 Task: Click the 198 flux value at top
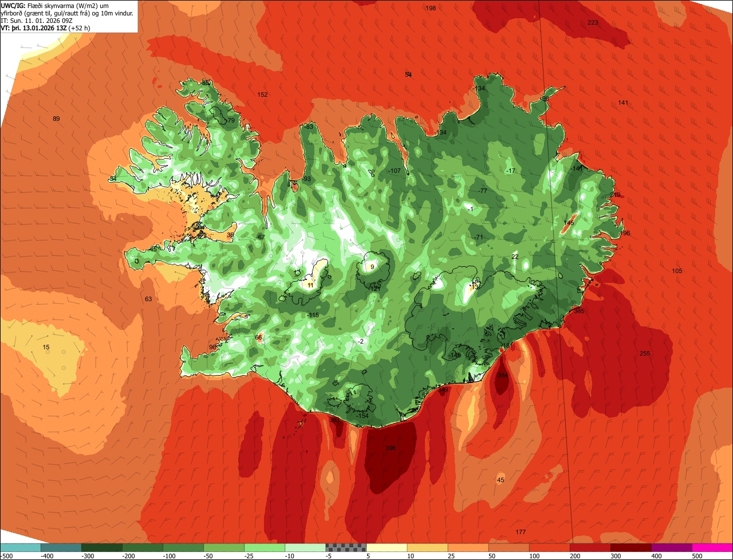coord(431,8)
